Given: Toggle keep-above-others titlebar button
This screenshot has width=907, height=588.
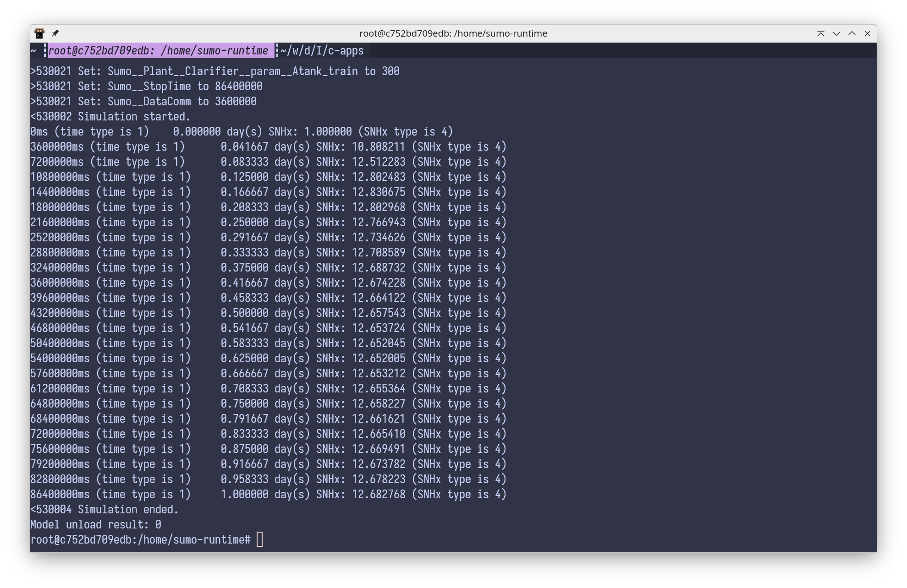Looking at the screenshot, I should pyautogui.click(x=820, y=33).
